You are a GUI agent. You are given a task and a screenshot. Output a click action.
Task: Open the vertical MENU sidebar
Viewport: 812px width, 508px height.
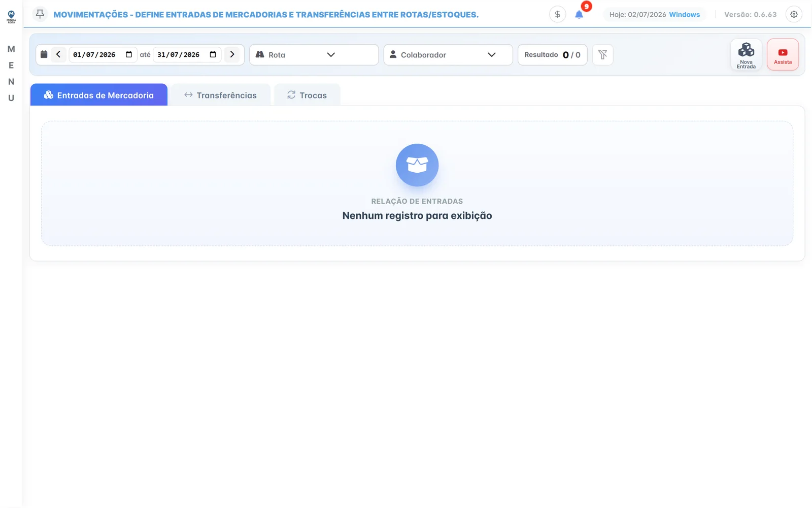pos(11,74)
